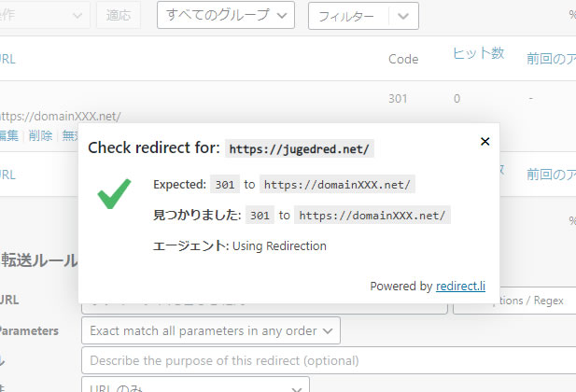
Task: Open the URL のみ dropdown
Action: point(195,385)
